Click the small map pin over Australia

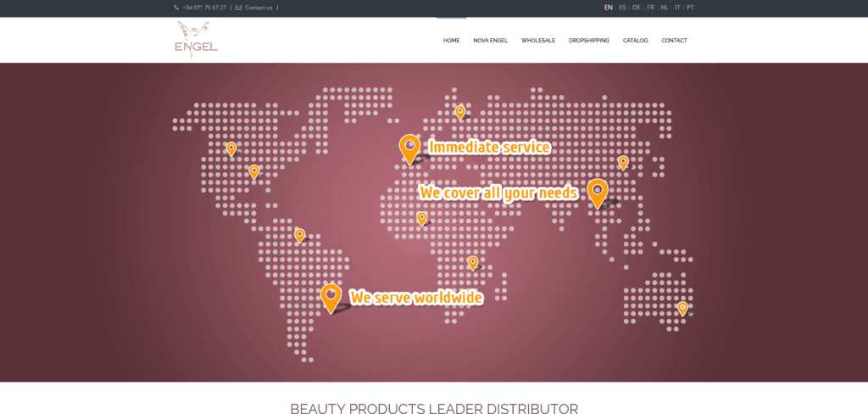[682, 309]
